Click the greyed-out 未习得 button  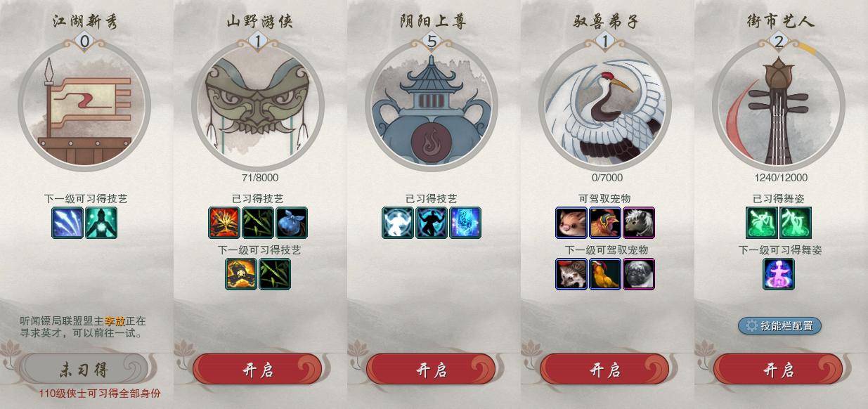click(x=84, y=370)
